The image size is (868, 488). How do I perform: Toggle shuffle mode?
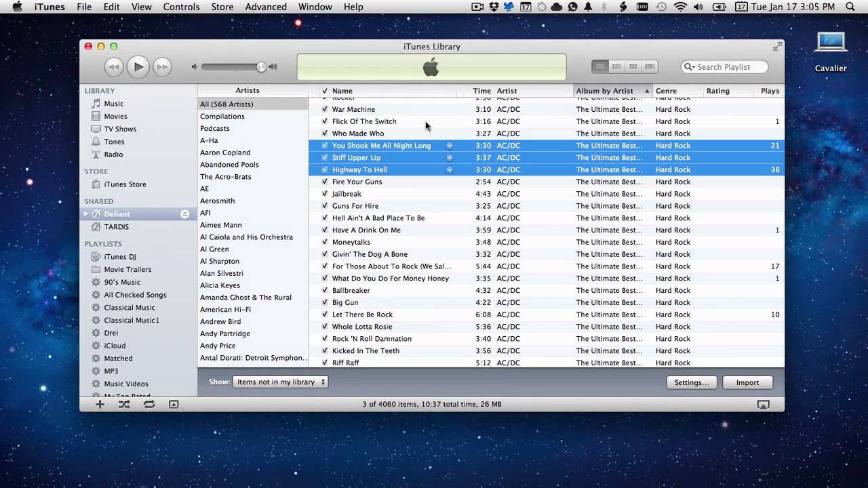tap(124, 404)
